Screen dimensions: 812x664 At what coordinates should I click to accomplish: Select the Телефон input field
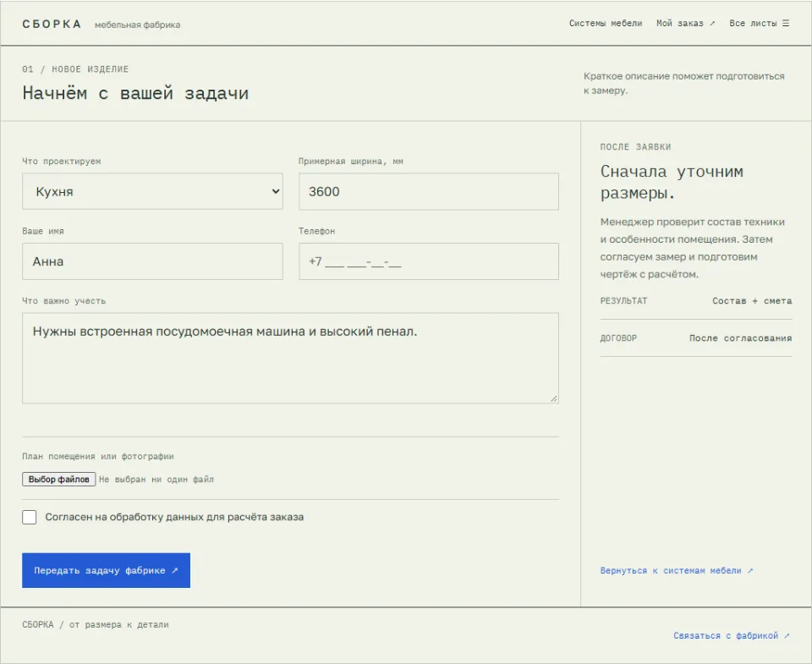pyautogui.click(x=429, y=261)
